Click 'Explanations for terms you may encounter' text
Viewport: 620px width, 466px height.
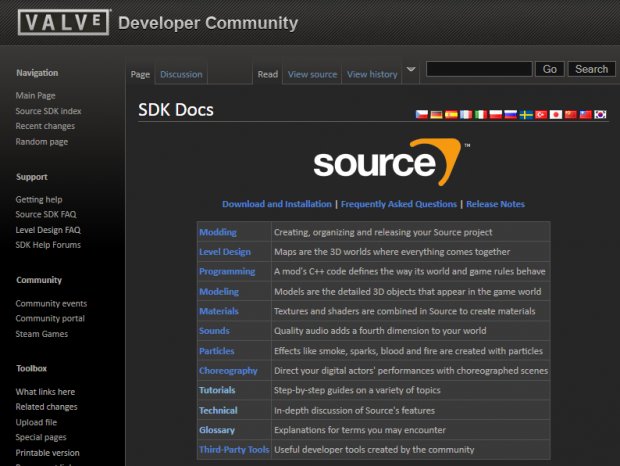point(360,430)
